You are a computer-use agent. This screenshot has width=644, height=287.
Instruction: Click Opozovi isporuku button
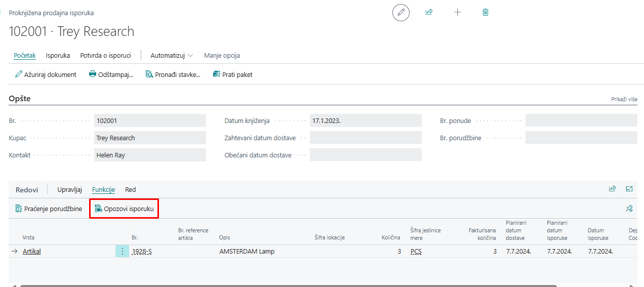pos(124,209)
